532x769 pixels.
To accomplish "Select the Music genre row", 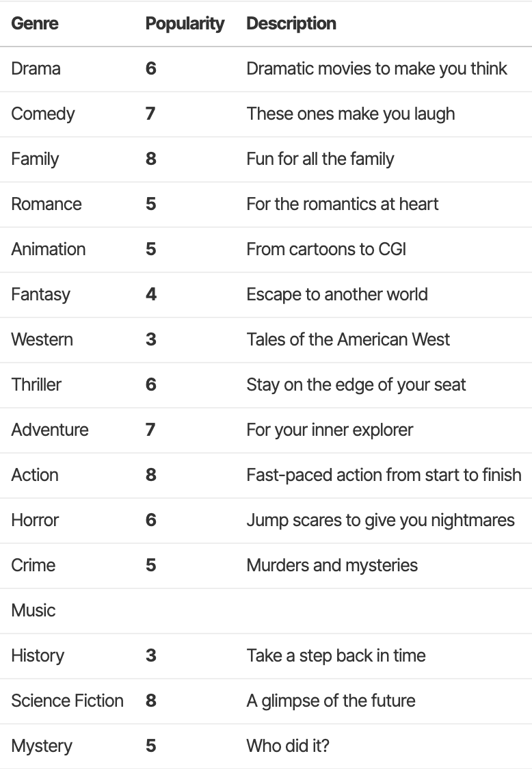I will click(x=34, y=610).
